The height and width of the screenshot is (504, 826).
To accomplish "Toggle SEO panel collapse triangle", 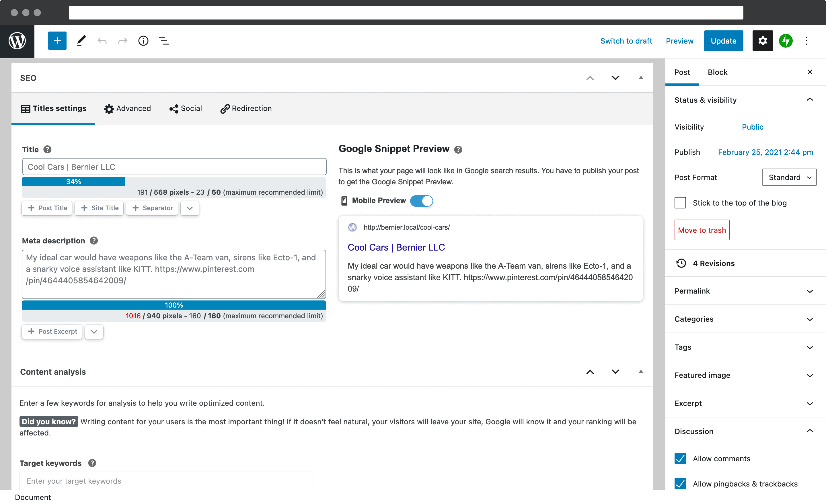I will tap(641, 78).
